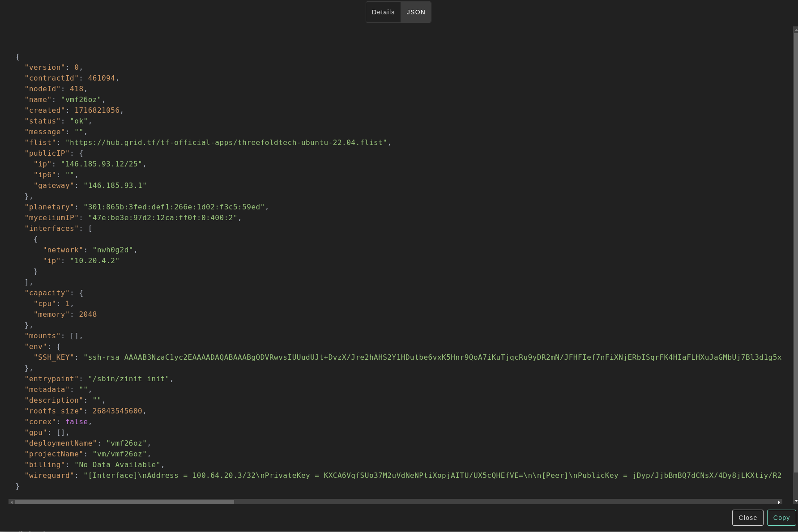Copy the JSON with Copy button
Image resolution: width=798 pixels, height=532 pixels.
(781, 518)
